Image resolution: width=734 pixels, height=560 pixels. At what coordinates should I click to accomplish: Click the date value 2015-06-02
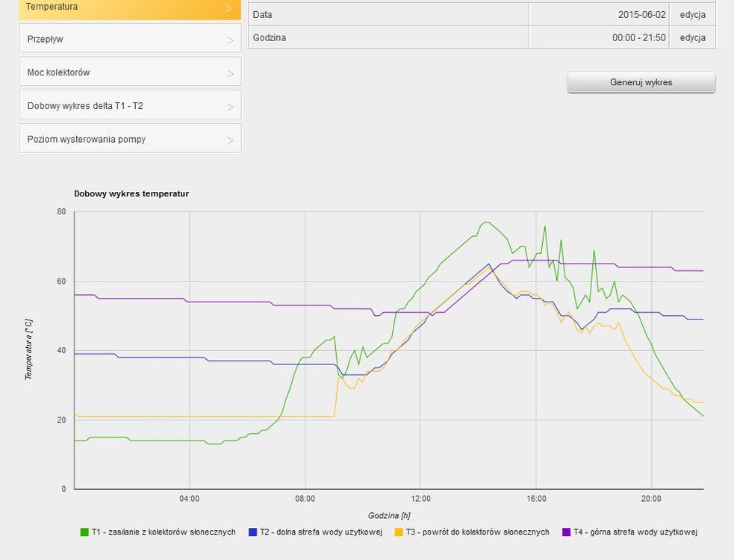pos(641,14)
